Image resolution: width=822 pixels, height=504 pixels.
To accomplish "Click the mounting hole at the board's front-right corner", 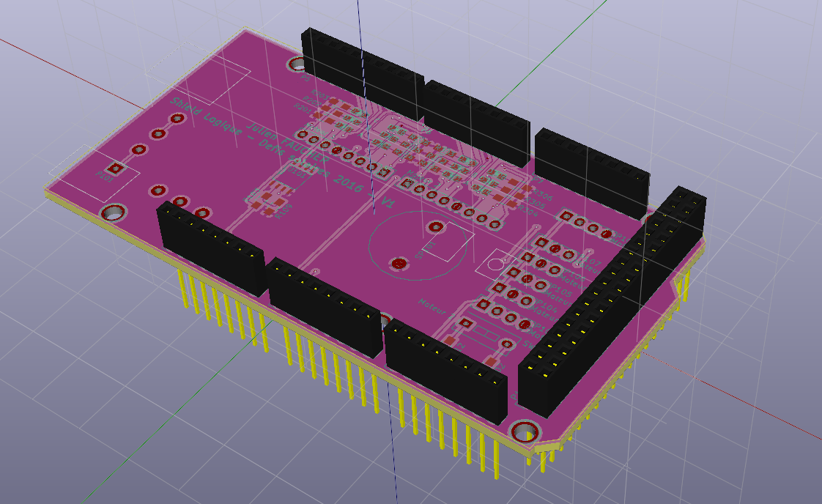I will [524, 431].
